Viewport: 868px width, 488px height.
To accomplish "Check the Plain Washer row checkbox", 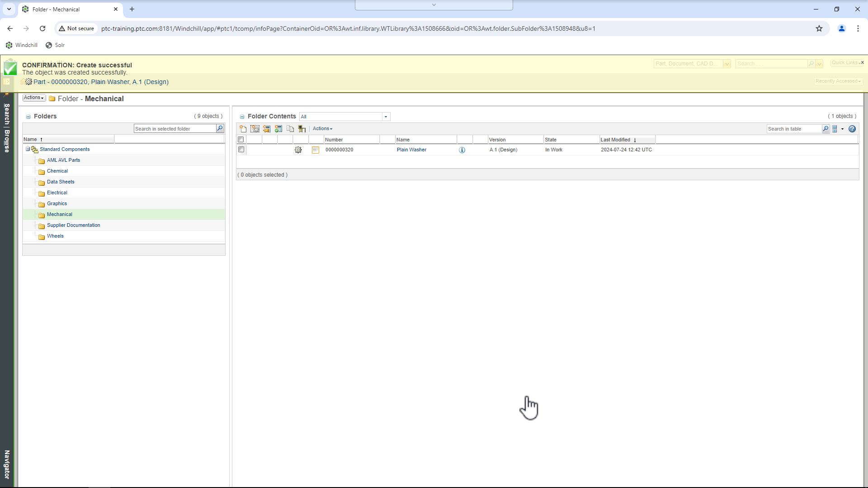I will coord(241,150).
